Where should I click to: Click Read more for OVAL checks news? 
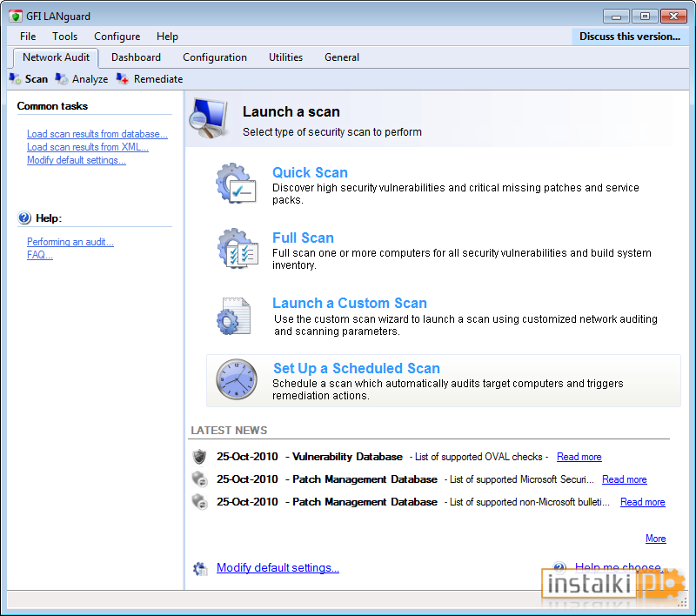[579, 457]
